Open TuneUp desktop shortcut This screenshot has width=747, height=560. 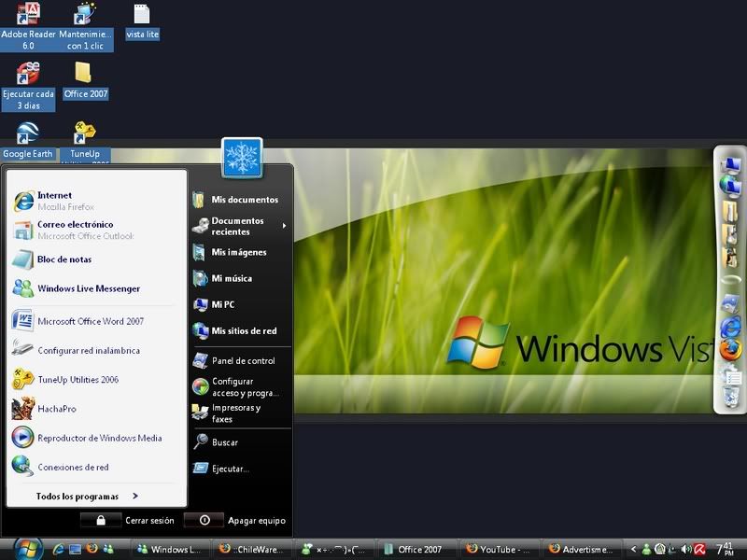point(85,142)
